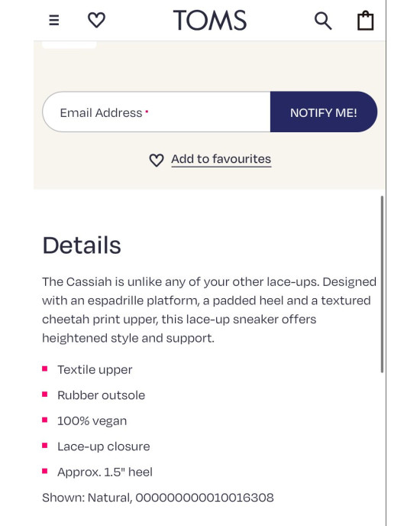Click the Shown: Natural product code text
420x526 pixels.
[158, 498]
